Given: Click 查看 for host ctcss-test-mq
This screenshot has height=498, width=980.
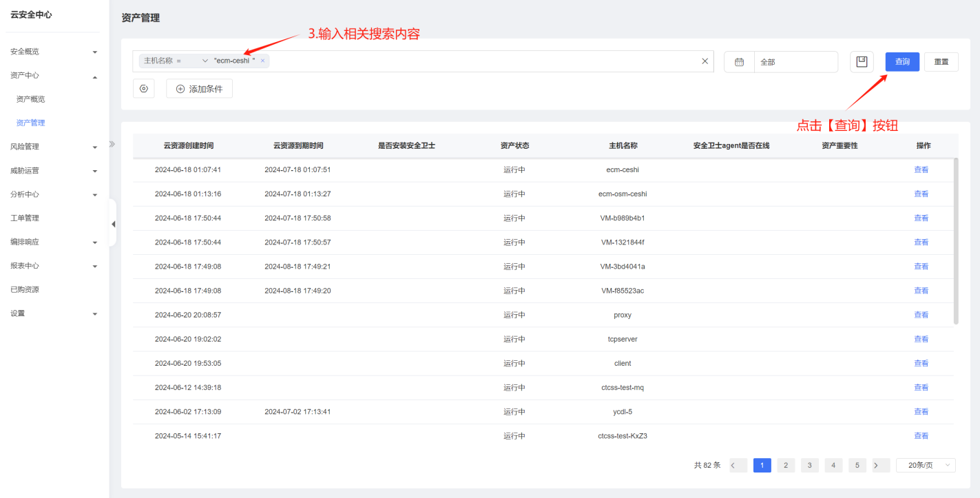Looking at the screenshot, I should [x=921, y=387].
